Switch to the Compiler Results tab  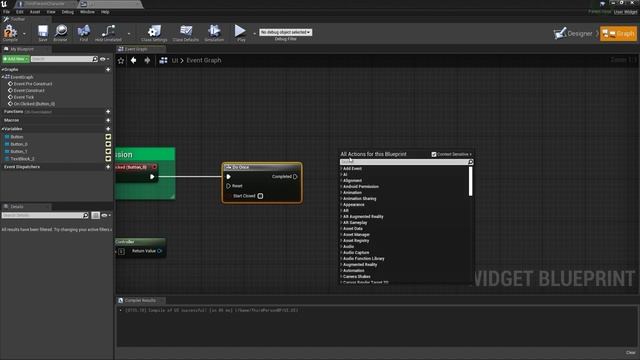[140, 300]
